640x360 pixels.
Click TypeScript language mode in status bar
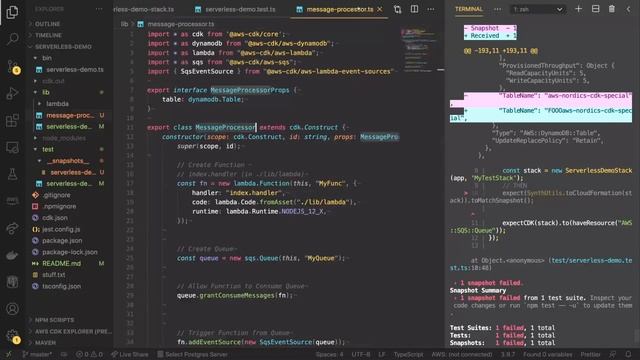tap(408, 354)
